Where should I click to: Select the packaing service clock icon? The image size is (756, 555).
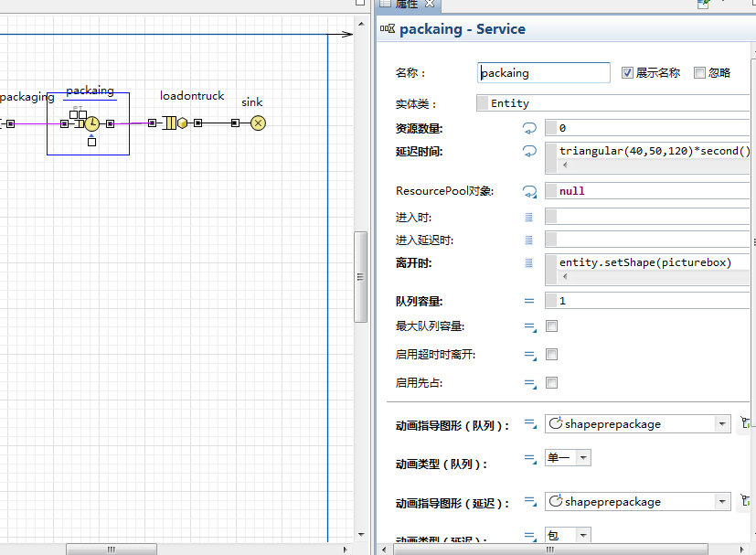click(x=91, y=124)
